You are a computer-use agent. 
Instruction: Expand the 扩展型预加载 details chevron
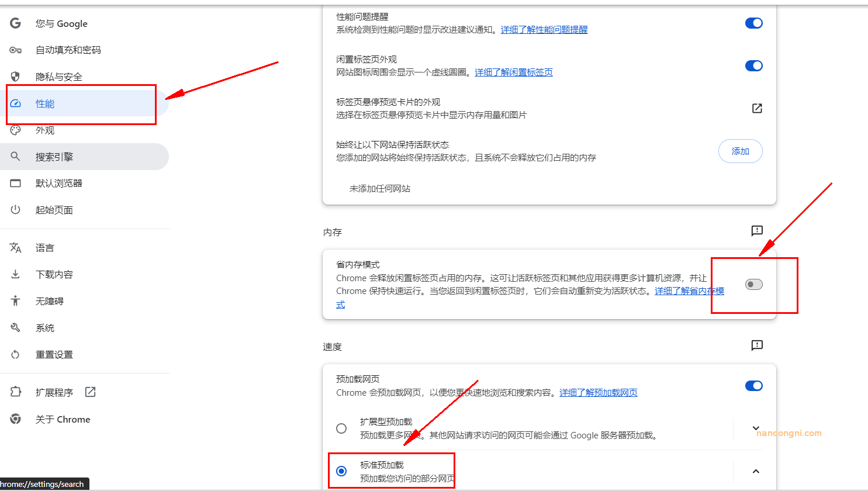756,428
